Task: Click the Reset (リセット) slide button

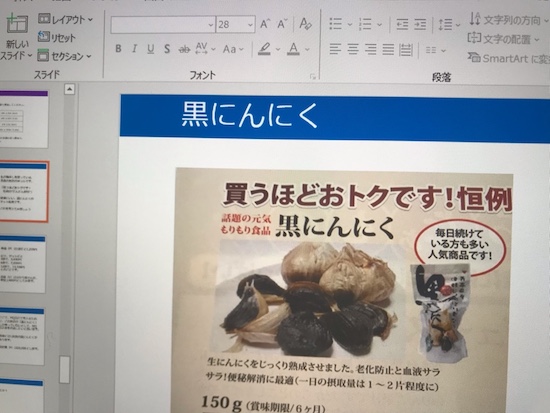Action: coord(56,37)
